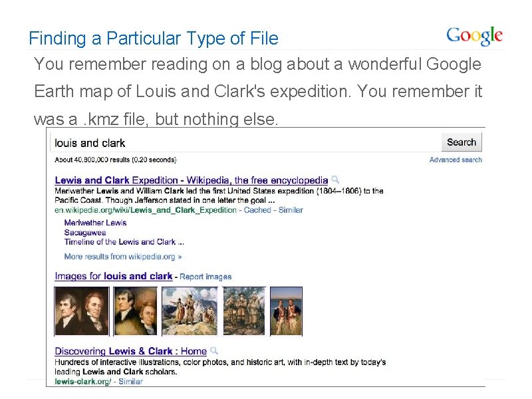The image size is (532, 399).
Task: Open the Cached link for Wikipedia result
Action: click(257, 209)
